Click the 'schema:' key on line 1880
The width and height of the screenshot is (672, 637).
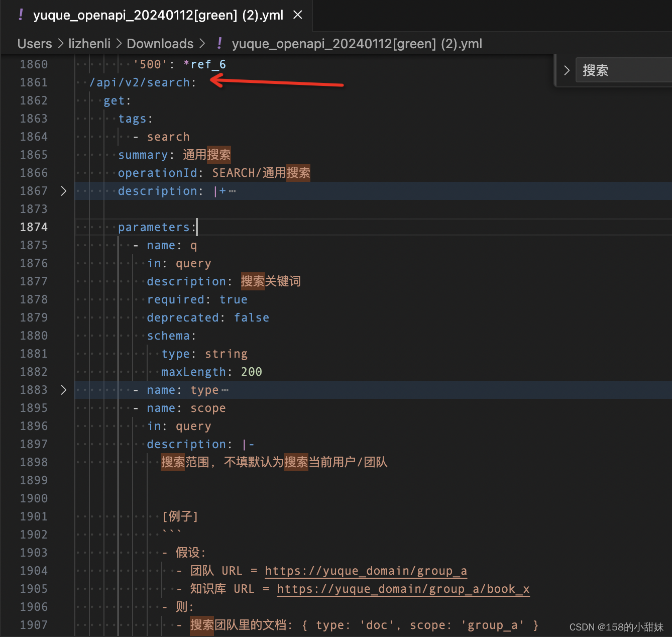click(172, 336)
